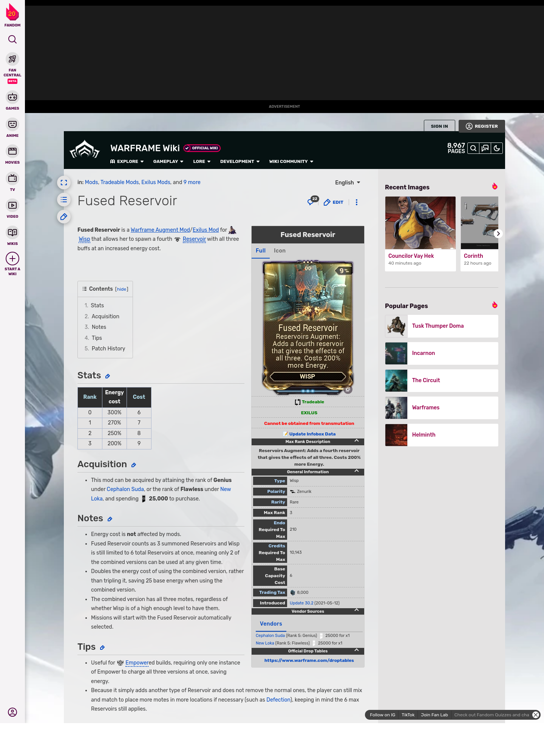544x756 pixels.
Task: Click the Edit page button
Action: point(334,202)
